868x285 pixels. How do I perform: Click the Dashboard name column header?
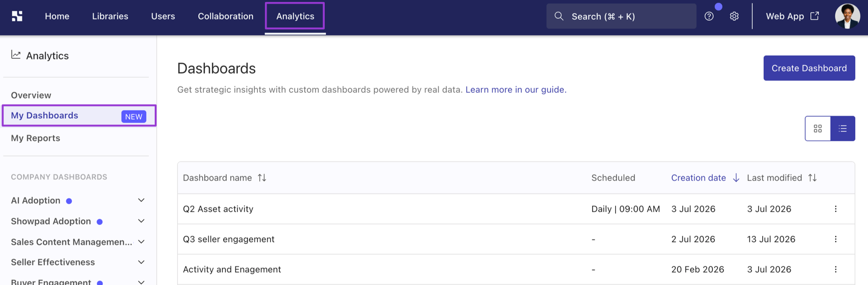217,178
